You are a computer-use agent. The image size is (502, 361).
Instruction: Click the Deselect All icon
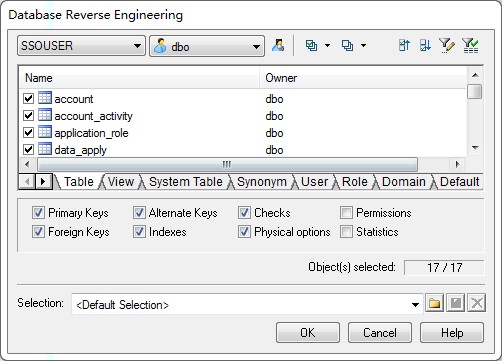(x=347, y=45)
